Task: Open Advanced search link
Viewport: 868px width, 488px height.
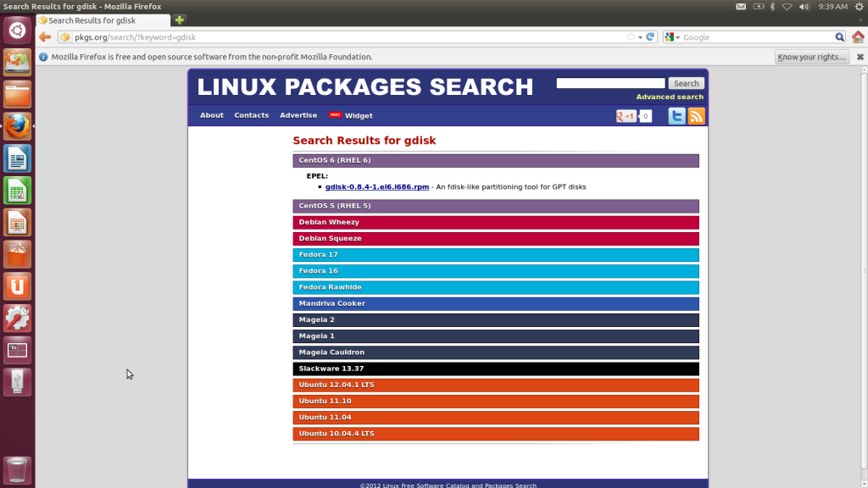Action: 670,97
